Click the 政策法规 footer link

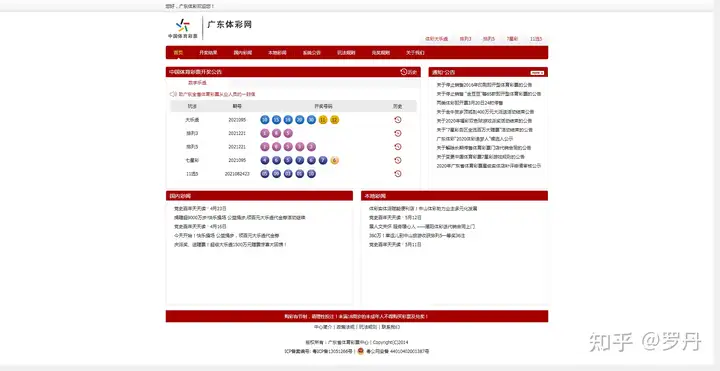[345, 327]
